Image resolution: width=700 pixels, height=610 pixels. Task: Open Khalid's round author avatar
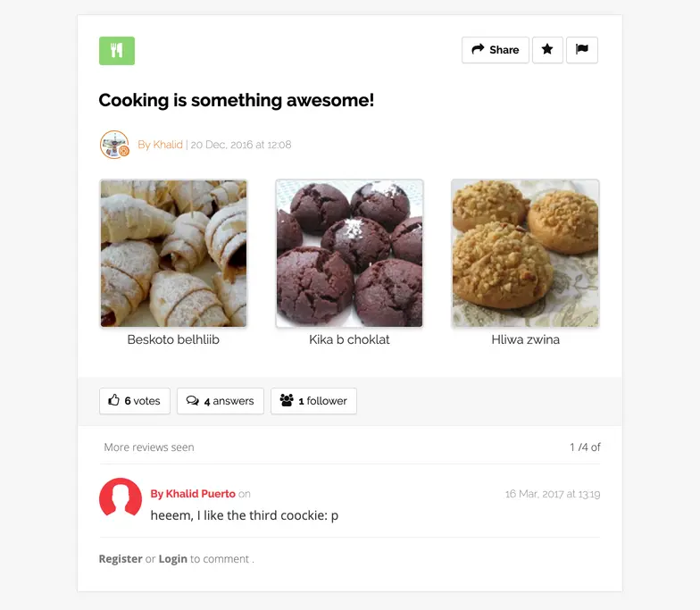tap(114, 145)
